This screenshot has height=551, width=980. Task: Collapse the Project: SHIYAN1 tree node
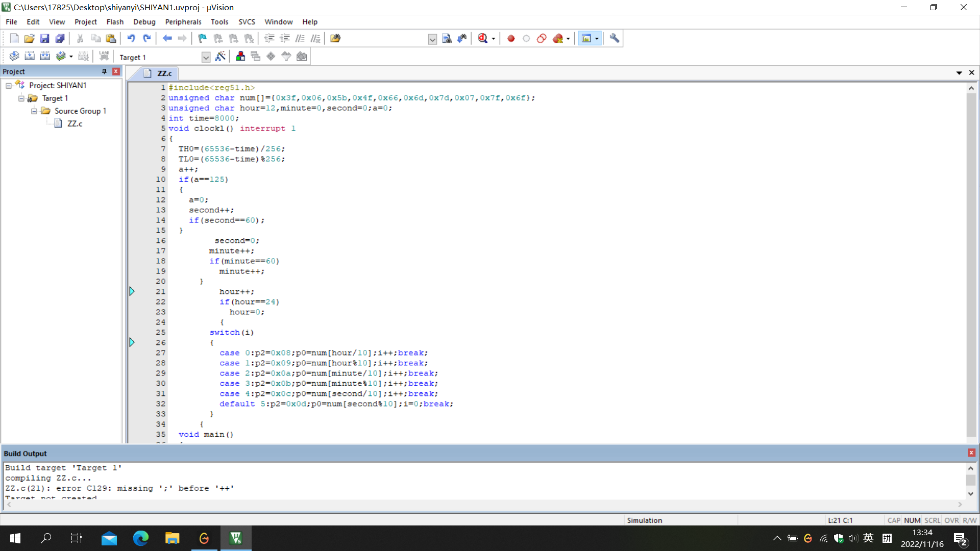[9, 86]
